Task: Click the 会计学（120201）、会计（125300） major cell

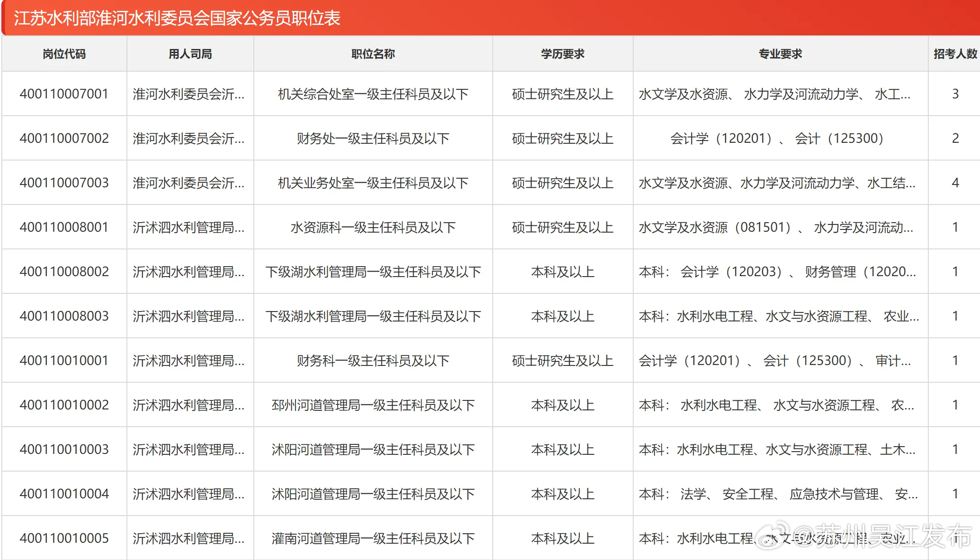Action: click(780, 138)
